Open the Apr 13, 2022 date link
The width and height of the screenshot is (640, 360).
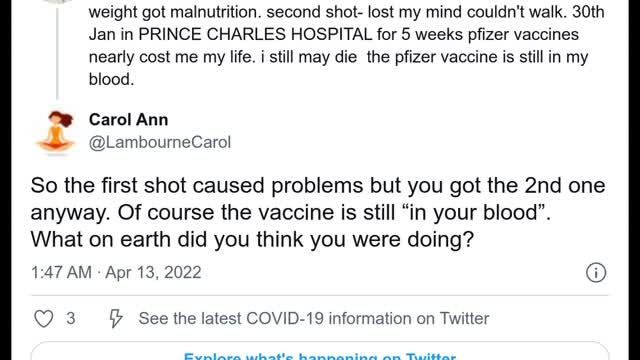coord(153,272)
